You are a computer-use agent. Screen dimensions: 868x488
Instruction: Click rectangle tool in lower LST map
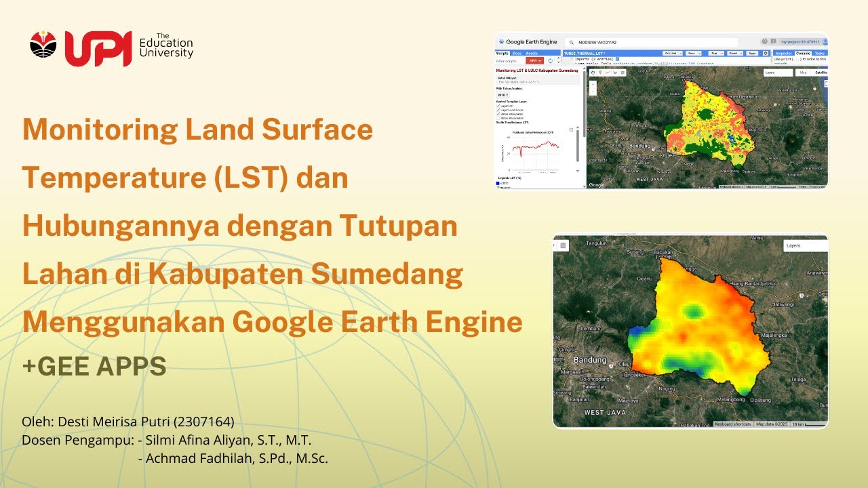pos(564,245)
